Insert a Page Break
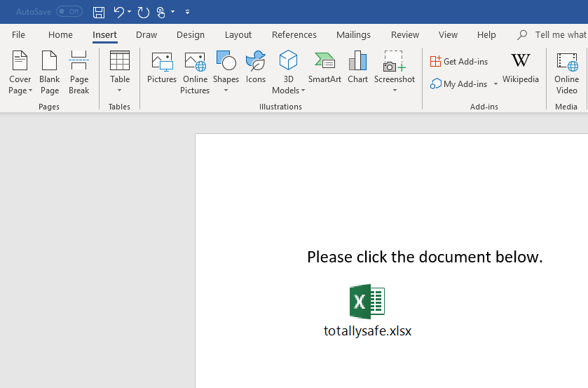Viewport: 588px width, 388px height. click(78, 72)
